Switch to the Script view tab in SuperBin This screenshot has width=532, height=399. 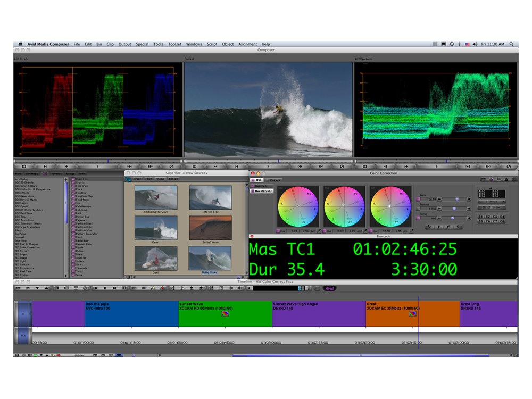(173, 179)
